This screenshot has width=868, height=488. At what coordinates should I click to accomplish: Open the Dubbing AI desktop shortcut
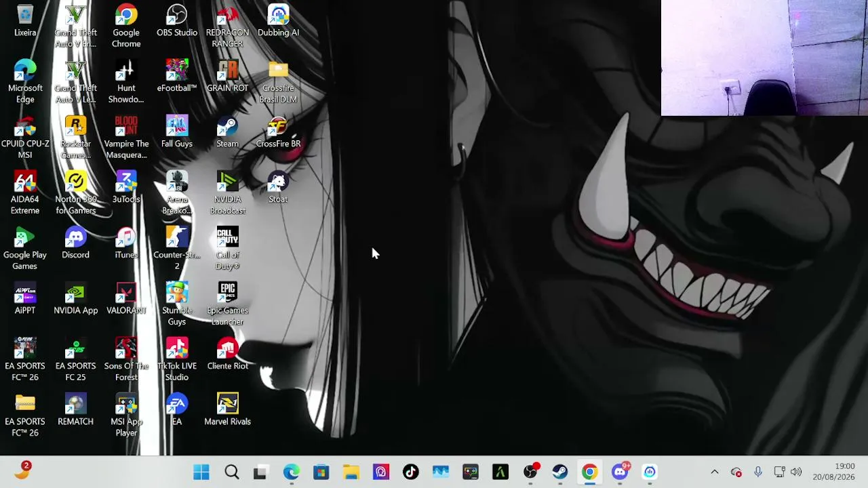(x=278, y=21)
